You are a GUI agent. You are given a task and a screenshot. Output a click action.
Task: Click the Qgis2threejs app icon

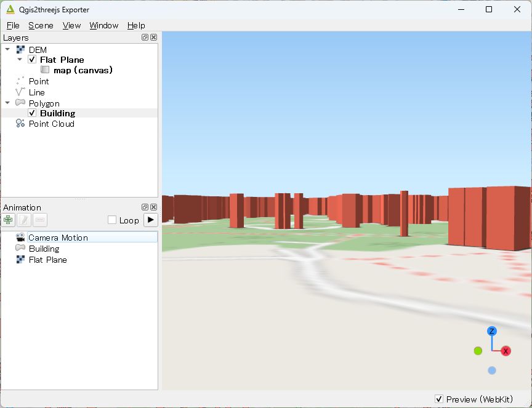(x=10, y=9)
